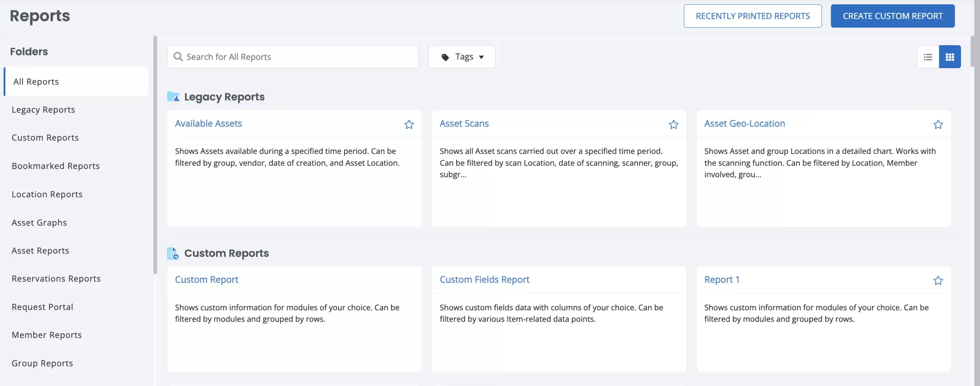980x386 pixels.
Task: Star the Asset Geo-Location report
Action: 938,124
